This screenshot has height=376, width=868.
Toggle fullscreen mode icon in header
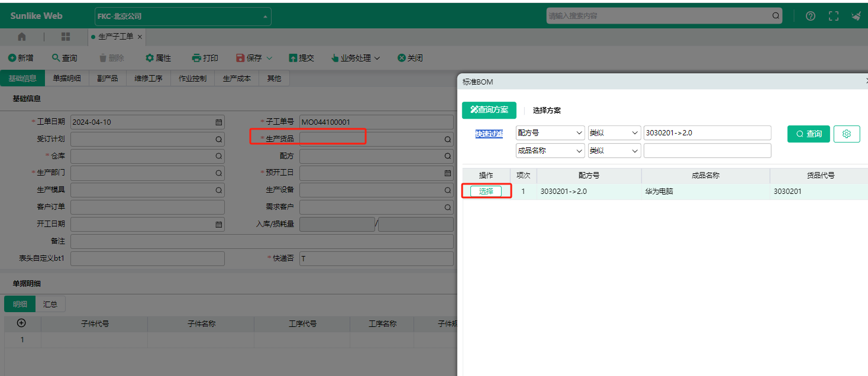[834, 16]
